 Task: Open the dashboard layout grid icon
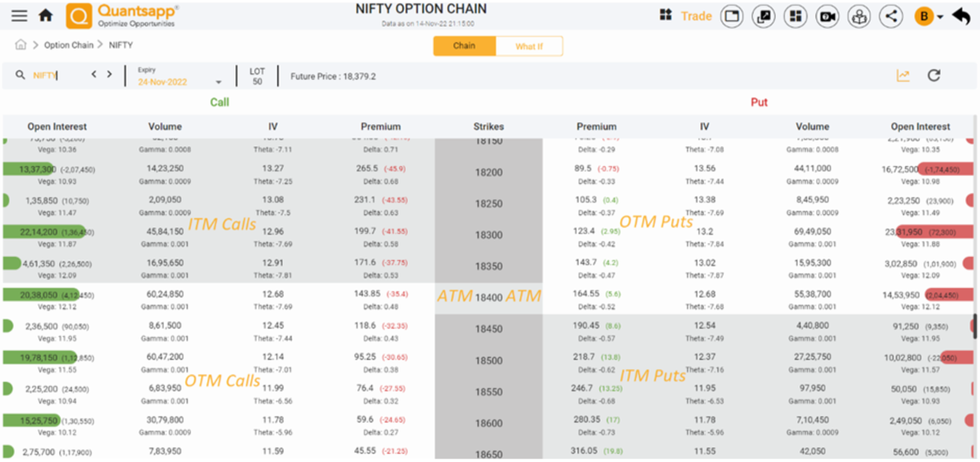795,17
